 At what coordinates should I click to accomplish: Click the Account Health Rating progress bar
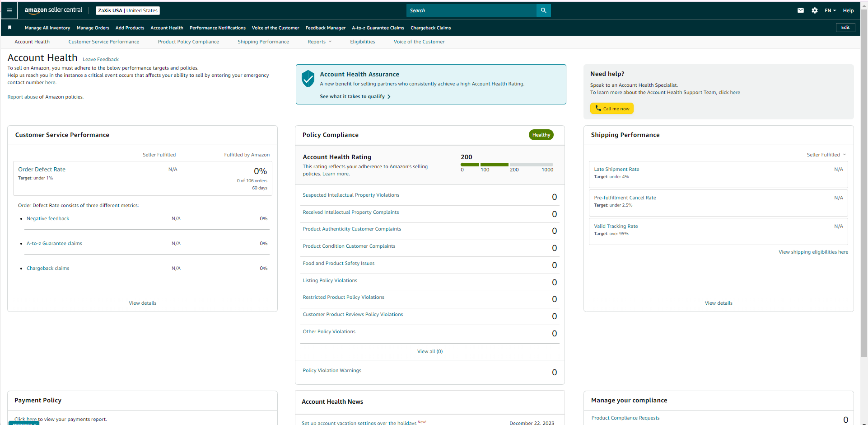tap(507, 165)
